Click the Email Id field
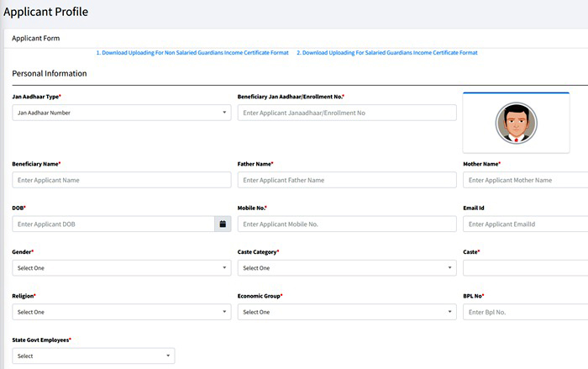The image size is (588, 369). point(525,224)
